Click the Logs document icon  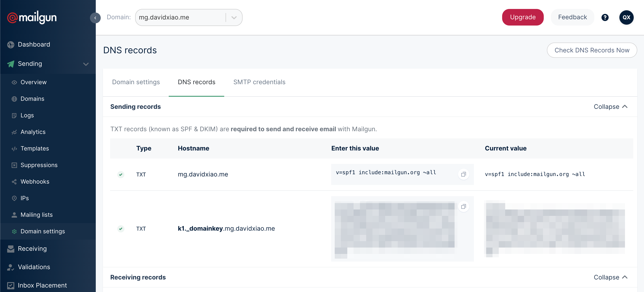pos(14,115)
